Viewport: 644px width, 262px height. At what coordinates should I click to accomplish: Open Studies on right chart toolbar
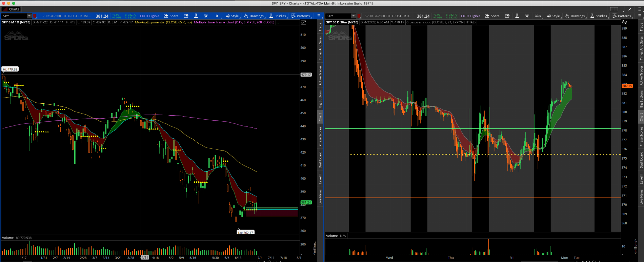pos(599,16)
